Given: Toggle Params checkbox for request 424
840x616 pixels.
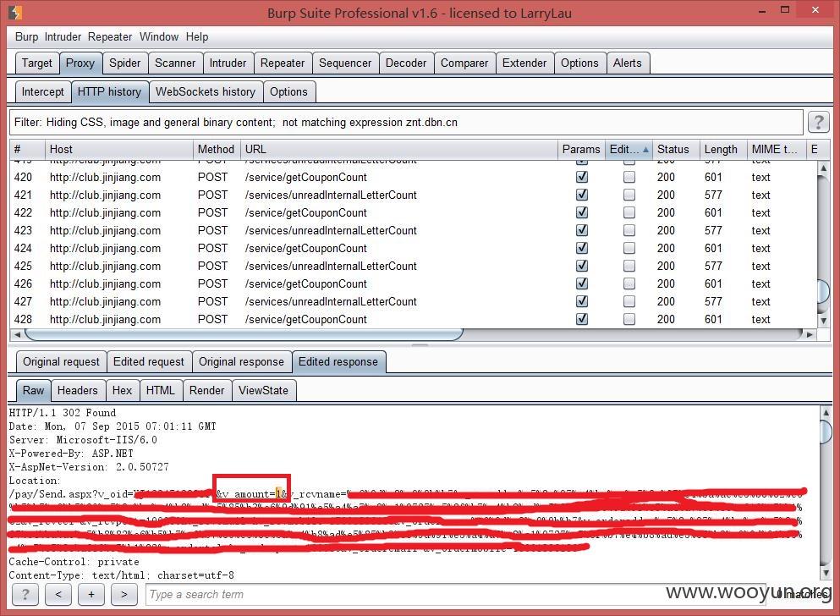Looking at the screenshot, I should 582,248.
